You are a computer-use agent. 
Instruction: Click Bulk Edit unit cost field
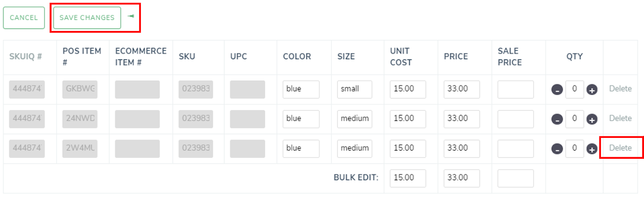tap(407, 178)
